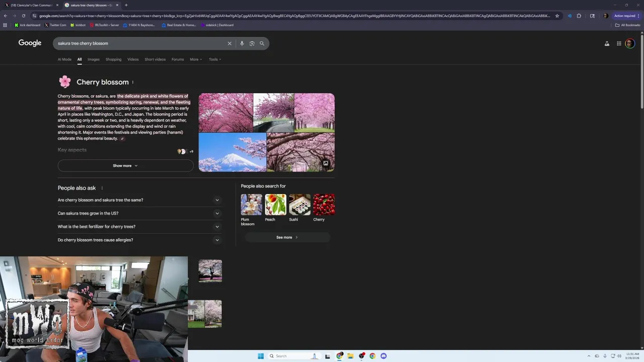Open the Discord taskbar icon

(383, 356)
